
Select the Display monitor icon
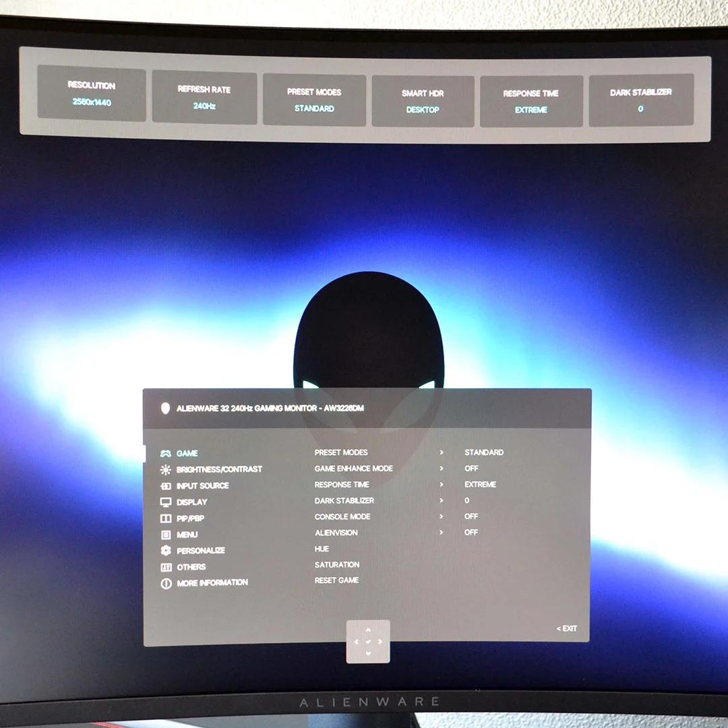coord(166,502)
